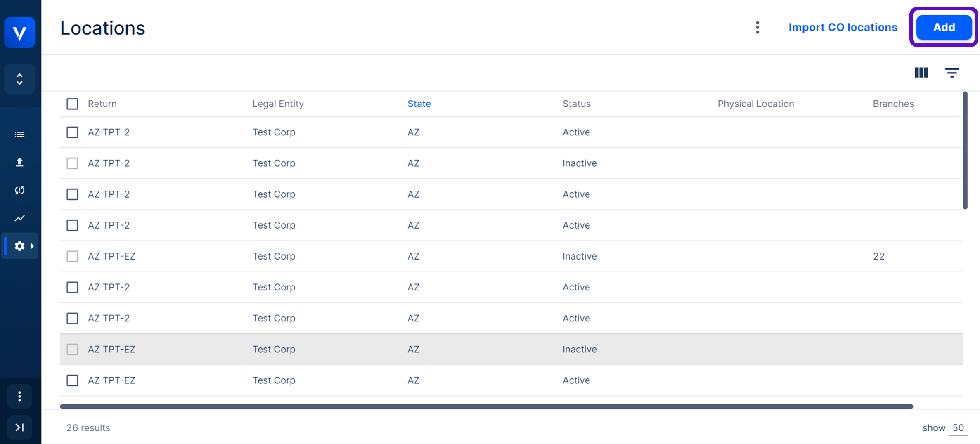Click the horizontal scrollbar under the table
Image resolution: width=980 pixels, height=444 pixels.
point(486,406)
